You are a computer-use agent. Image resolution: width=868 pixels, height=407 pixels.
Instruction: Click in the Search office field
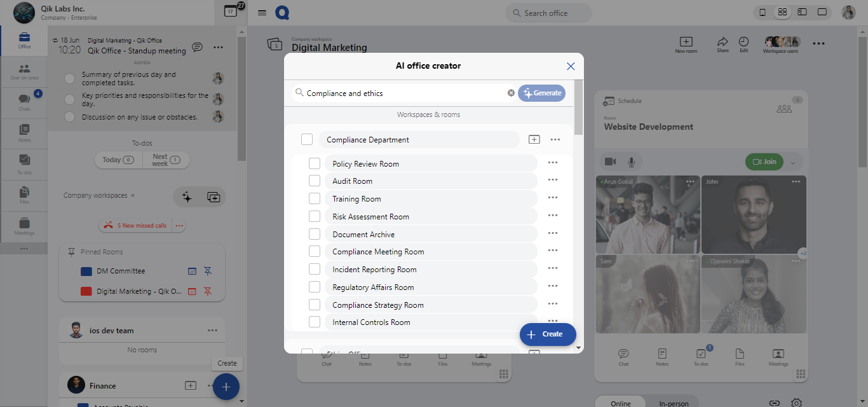pyautogui.click(x=548, y=13)
